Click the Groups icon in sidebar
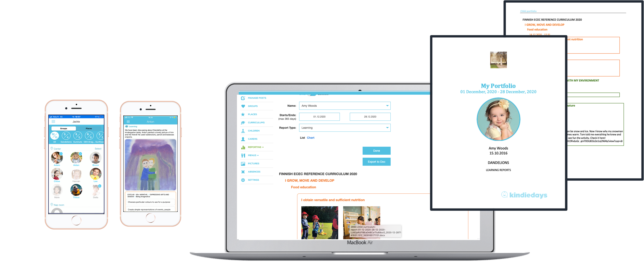The height and width of the screenshot is (272, 644). coord(242,107)
